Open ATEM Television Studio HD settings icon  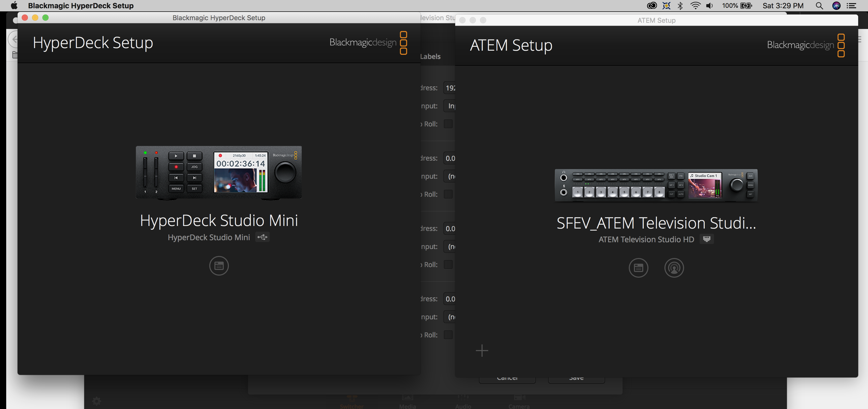tap(638, 268)
